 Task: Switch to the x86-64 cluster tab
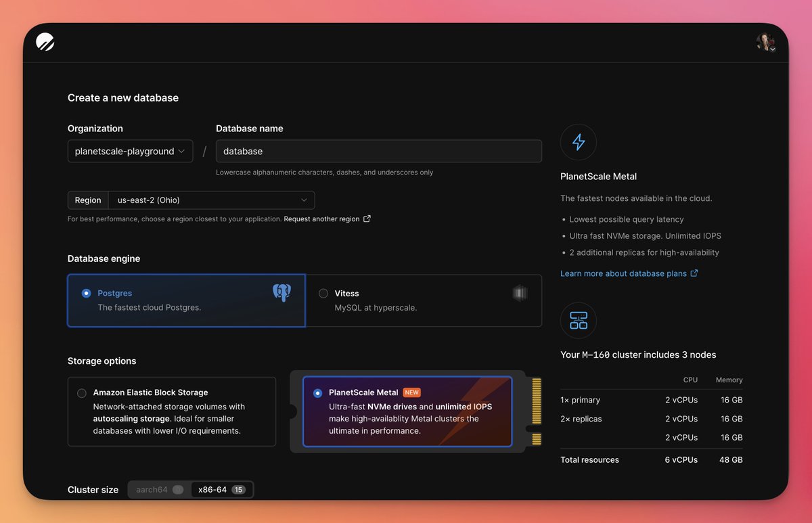[221, 490]
